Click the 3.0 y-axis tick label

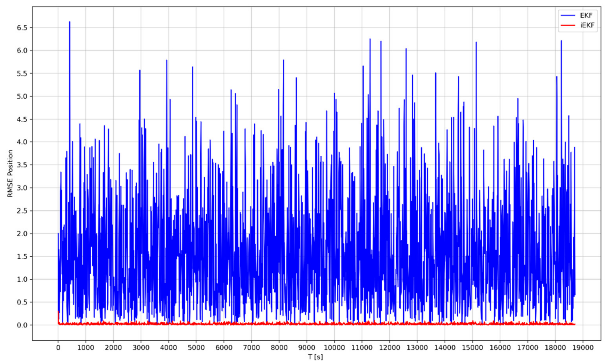pos(21,188)
